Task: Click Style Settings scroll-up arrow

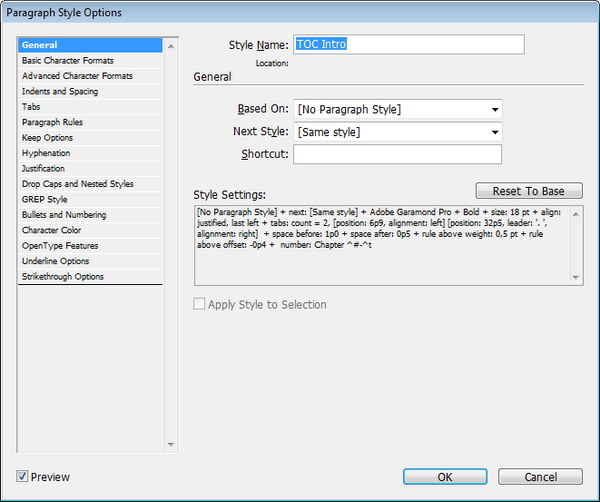Action: click(x=576, y=214)
